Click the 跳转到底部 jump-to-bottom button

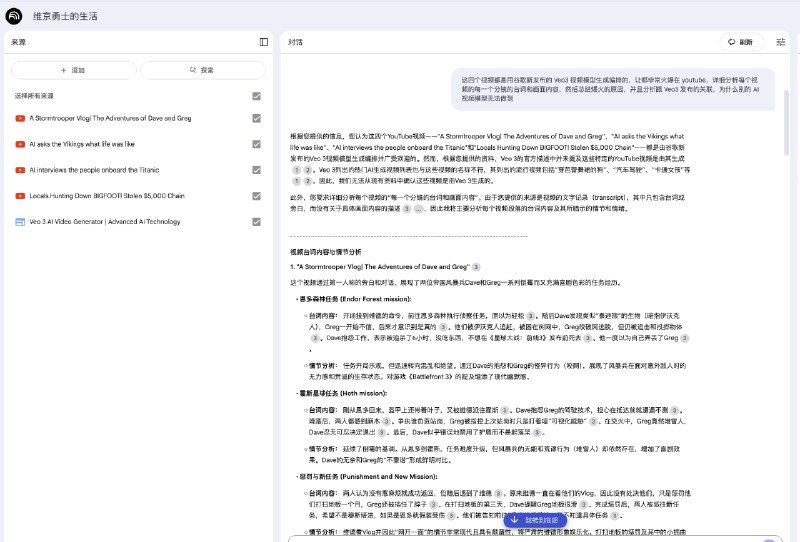click(x=535, y=520)
